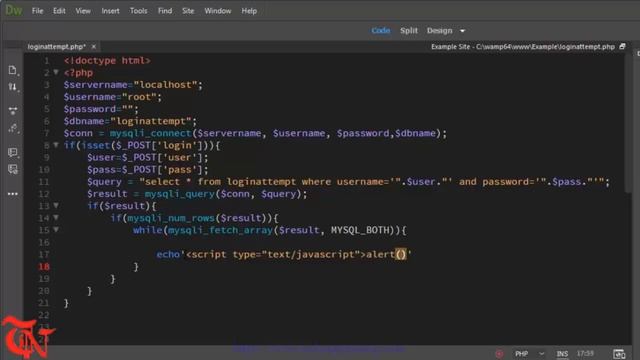Collapse the mysqli_num_rows block at line 14

point(56,218)
